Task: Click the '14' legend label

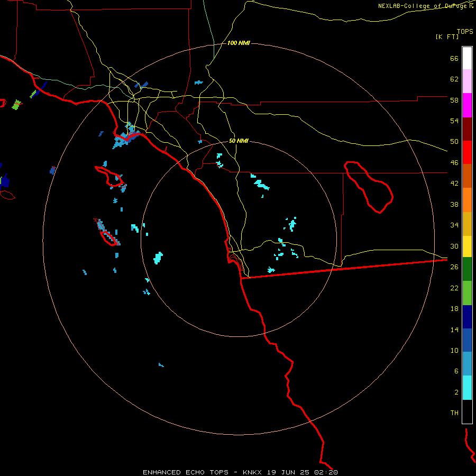Action: pos(454,329)
